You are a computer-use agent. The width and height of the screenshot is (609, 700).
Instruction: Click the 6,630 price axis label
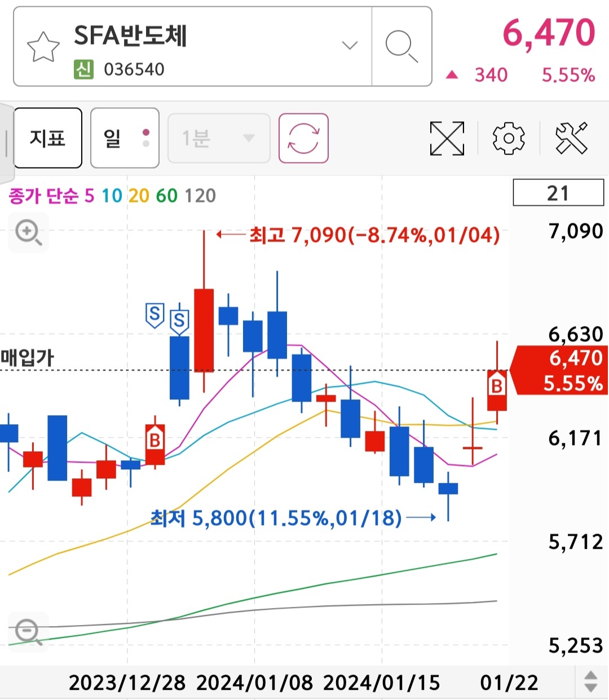(x=576, y=334)
